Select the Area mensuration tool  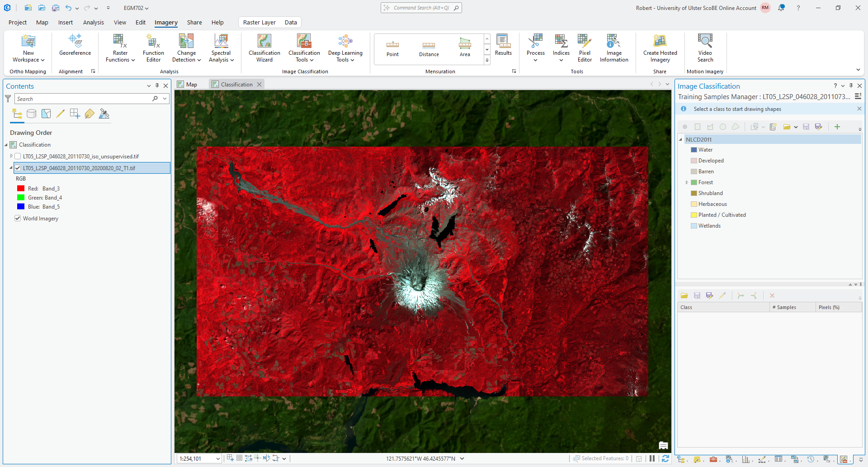pyautogui.click(x=464, y=48)
